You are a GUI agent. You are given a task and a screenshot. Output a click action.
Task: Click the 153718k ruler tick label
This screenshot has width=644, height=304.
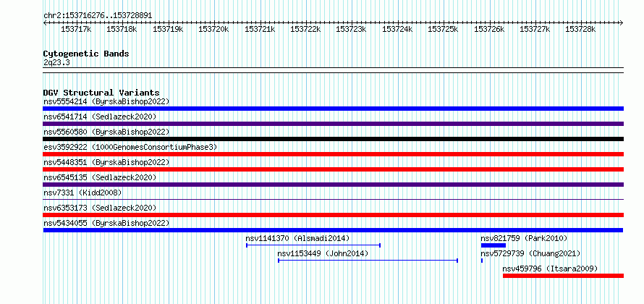122,30
